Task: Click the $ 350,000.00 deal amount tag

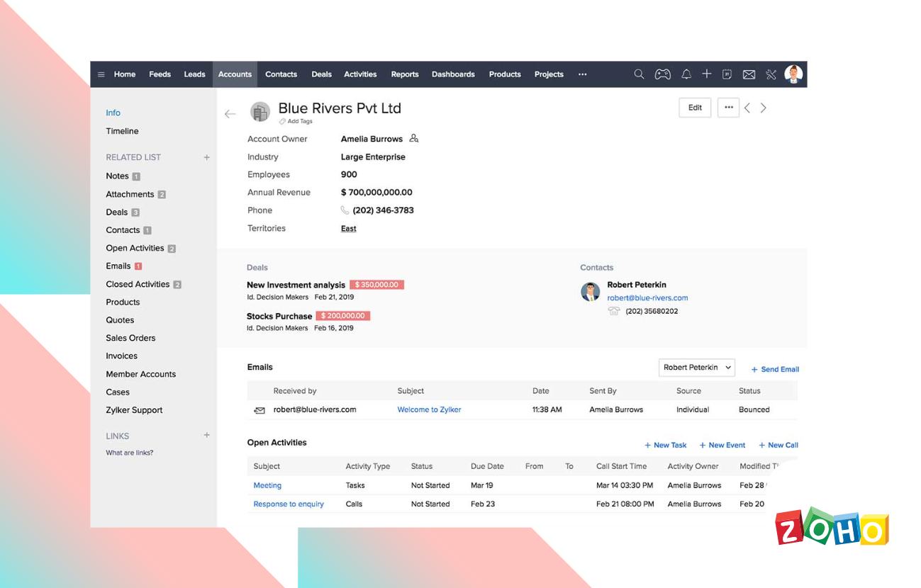Action: pyautogui.click(x=376, y=285)
